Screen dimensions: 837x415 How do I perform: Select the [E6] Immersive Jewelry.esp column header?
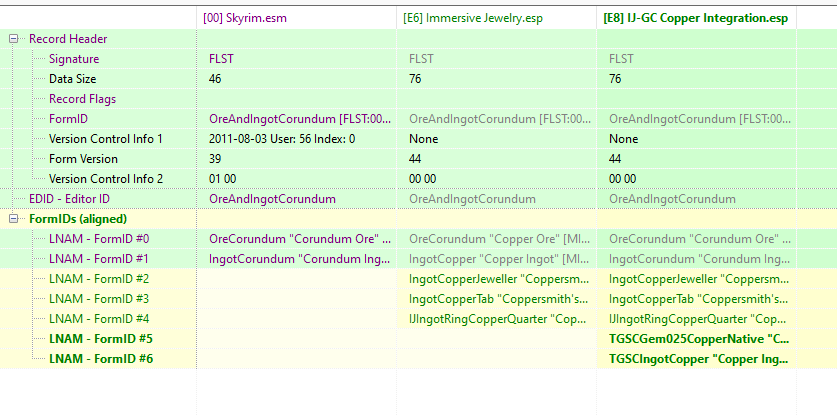[x=496, y=18]
